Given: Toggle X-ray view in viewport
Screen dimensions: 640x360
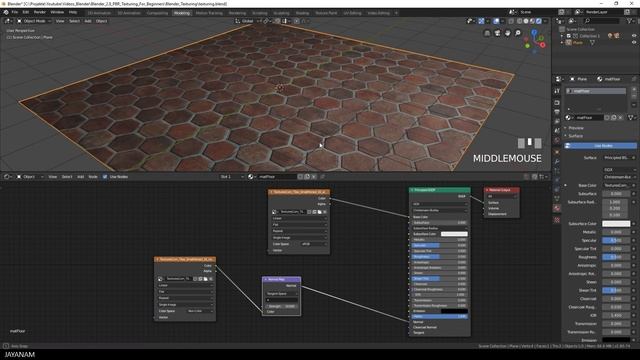Looking at the screenshot, I should click(x=511, y=21).
